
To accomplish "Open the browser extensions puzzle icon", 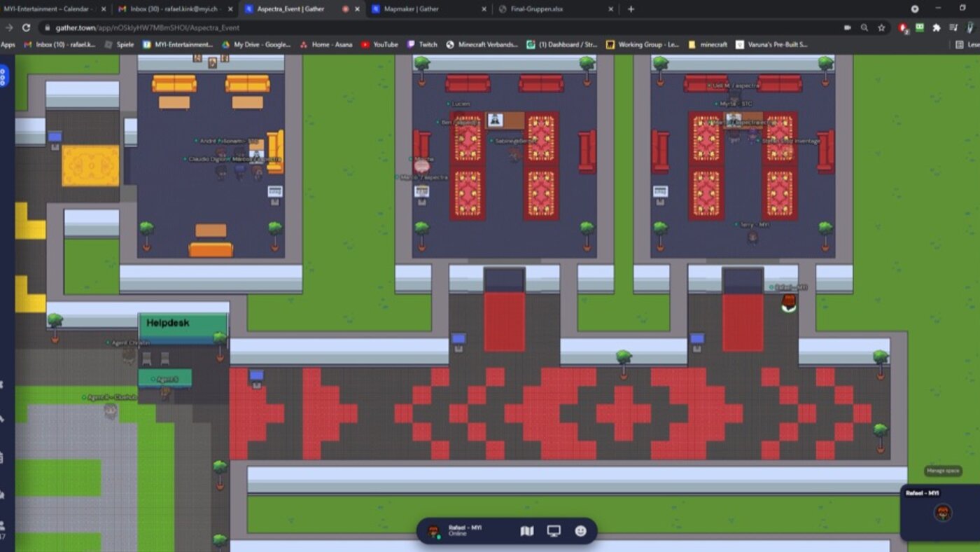I will pyautogui.click(x=937, y=27).
